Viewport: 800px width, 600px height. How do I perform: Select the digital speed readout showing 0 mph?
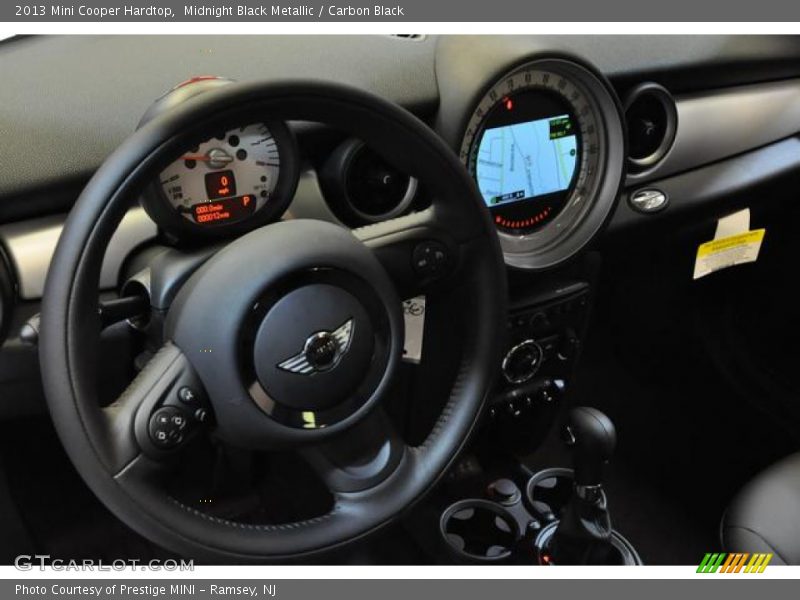pyautogui.click(x=224, y=181)
